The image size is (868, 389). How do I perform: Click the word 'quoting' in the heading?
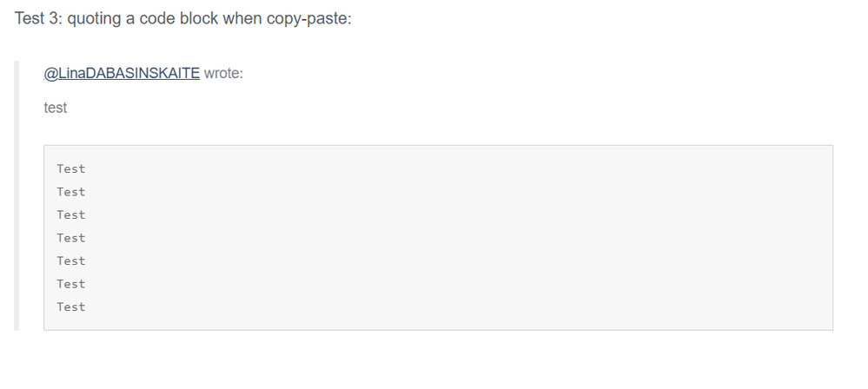coord(94,18)
